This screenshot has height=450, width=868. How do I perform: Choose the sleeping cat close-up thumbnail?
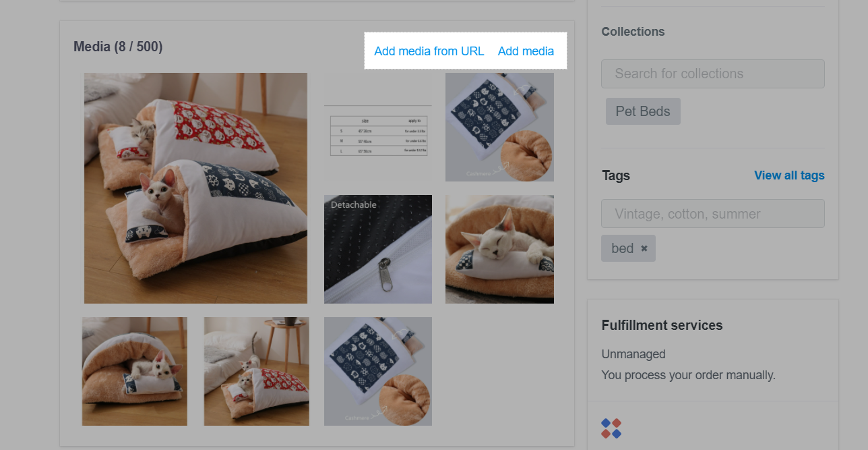point(499,249)
